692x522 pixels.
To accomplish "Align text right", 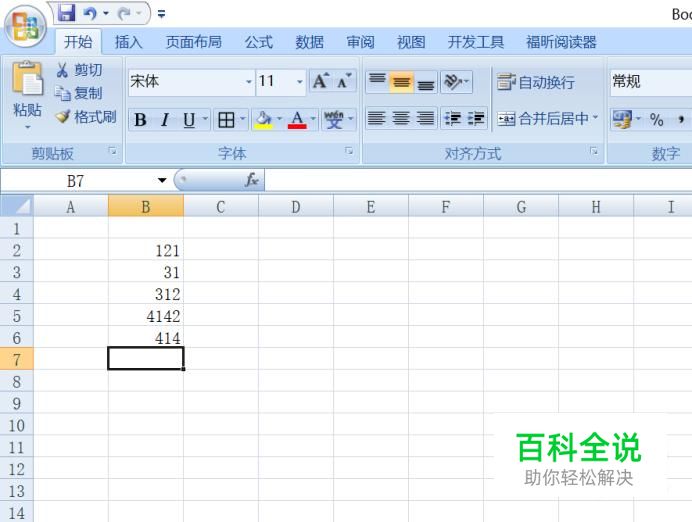I will (x=425, y=118).
